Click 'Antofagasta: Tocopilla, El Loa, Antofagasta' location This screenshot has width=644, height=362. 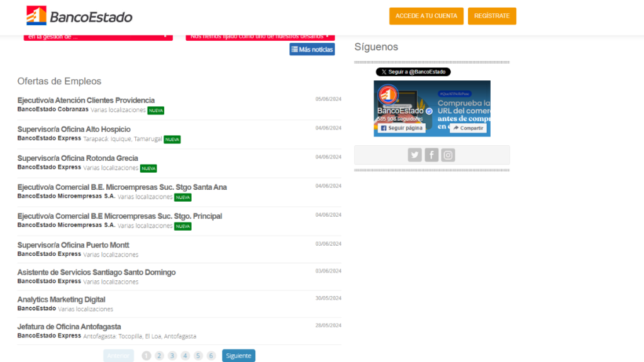pyautogui.click(x=140, y=336)
